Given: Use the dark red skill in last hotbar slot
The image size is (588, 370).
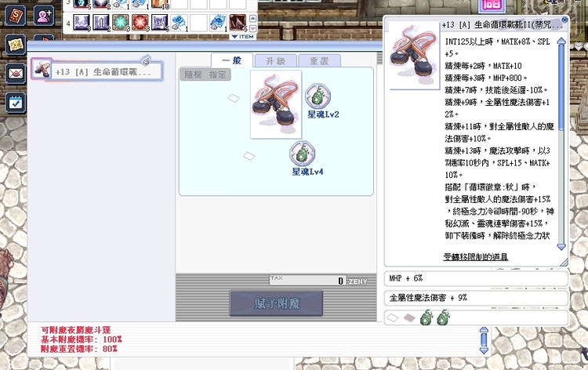Looking at the screenshot, I should [238, 23].
